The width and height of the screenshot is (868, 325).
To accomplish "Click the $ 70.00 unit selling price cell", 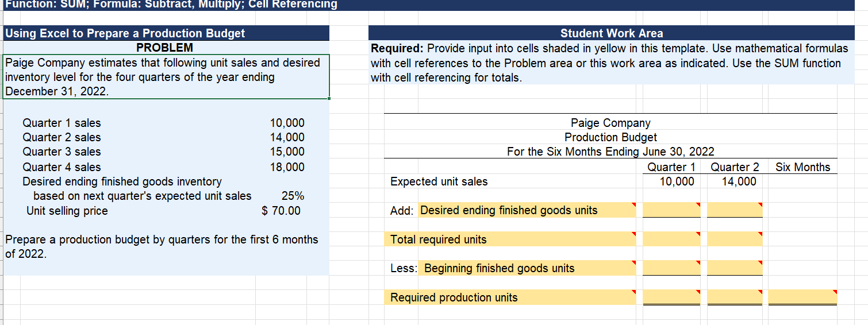I will click(x=281, y=211).
